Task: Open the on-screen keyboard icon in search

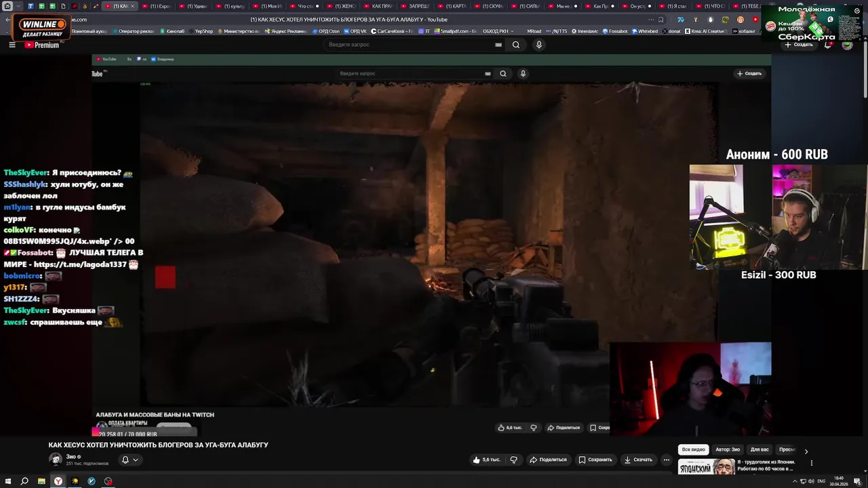Action: [x=498, y=45]
